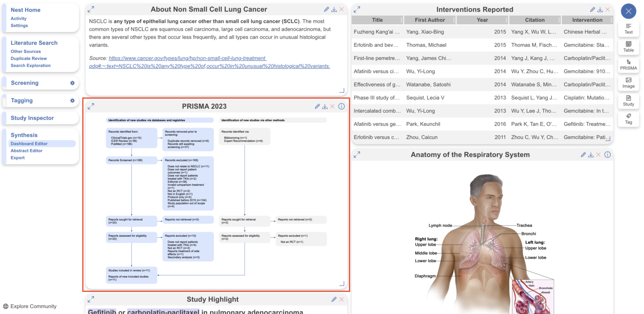
Task: Sort the table by Year column header
Action: (482, 20)
